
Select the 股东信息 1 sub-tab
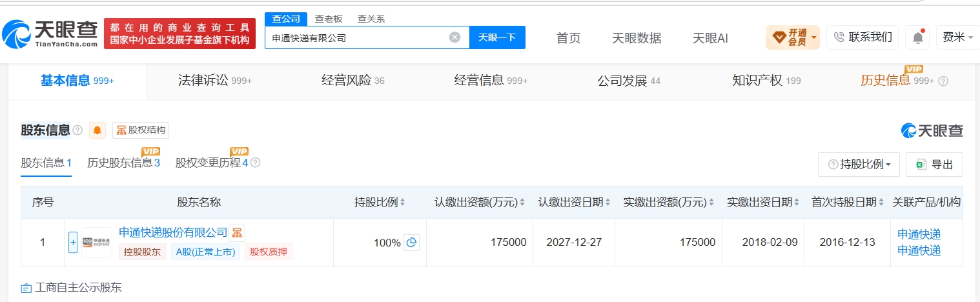pyautogui.click(x=46, y=163)
